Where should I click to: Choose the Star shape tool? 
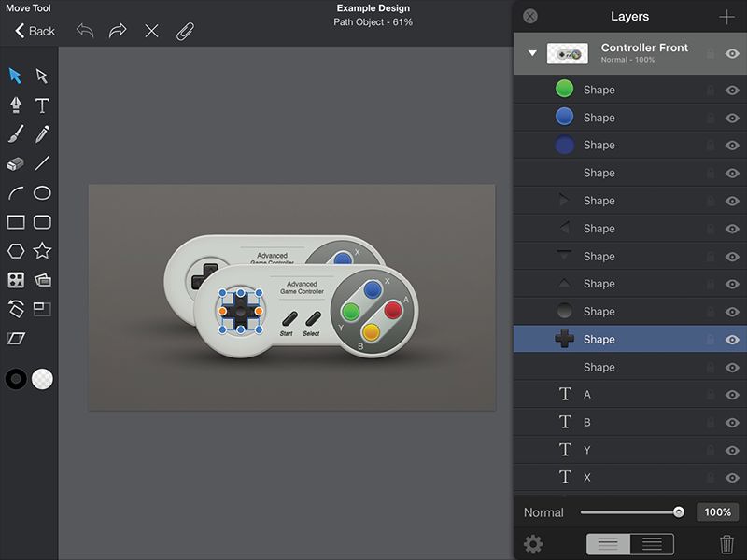click(x=42, y=250)
